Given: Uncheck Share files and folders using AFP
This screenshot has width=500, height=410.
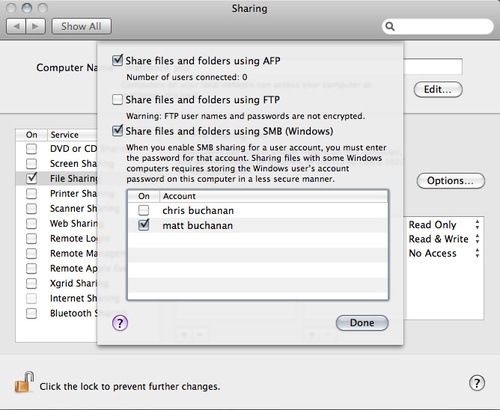Looking at the screenshot, I should tap(117, 61).
